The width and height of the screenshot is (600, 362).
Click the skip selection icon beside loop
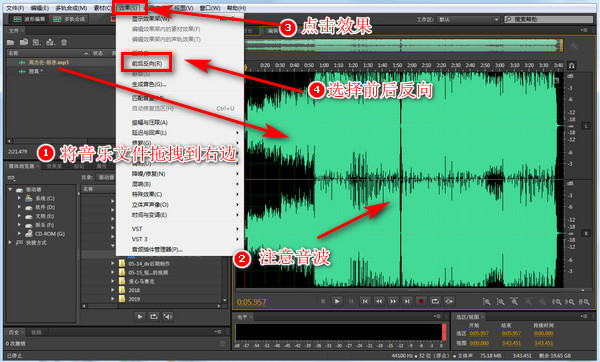click(449, 302)
